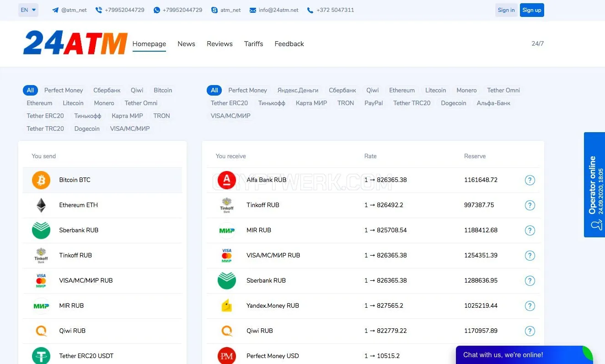The image size is (605, 364).
Task: Filter send currencies by Bitcoin
Action: (x=163, y=91)
